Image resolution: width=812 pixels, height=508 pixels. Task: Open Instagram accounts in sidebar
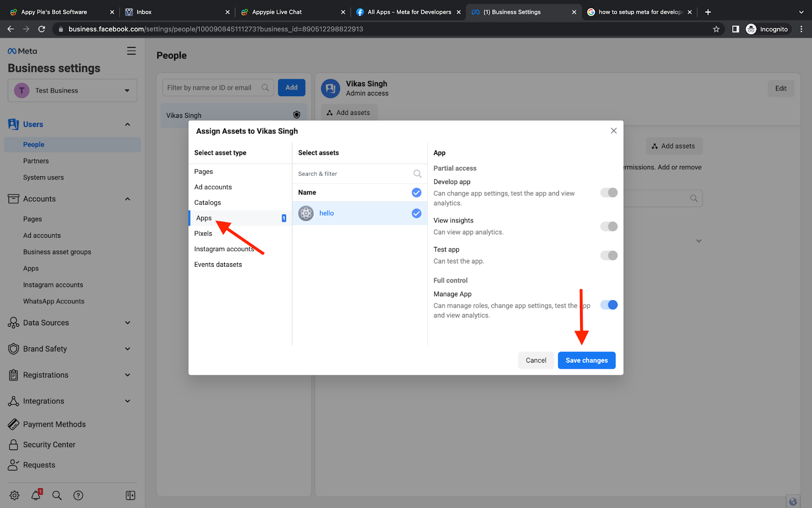(53, 285)
